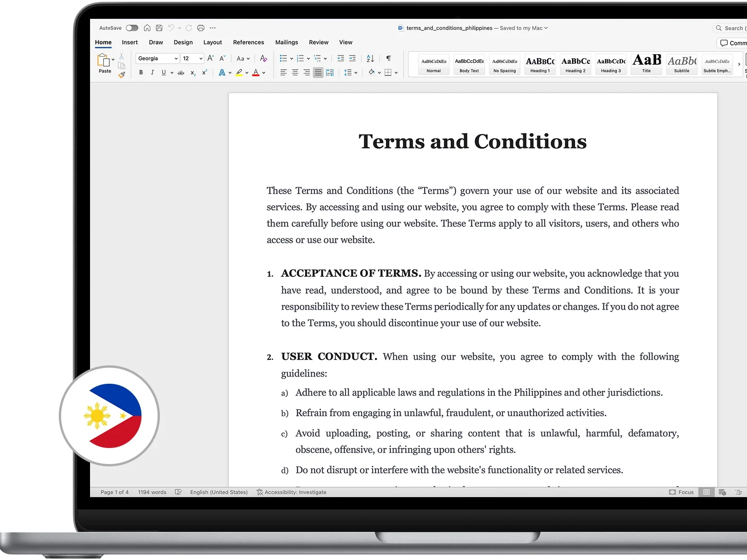The width and height of the screenshot is (747, 560).
Task: Open the font color dropdown arrow
Action: (x=264, y=73)
